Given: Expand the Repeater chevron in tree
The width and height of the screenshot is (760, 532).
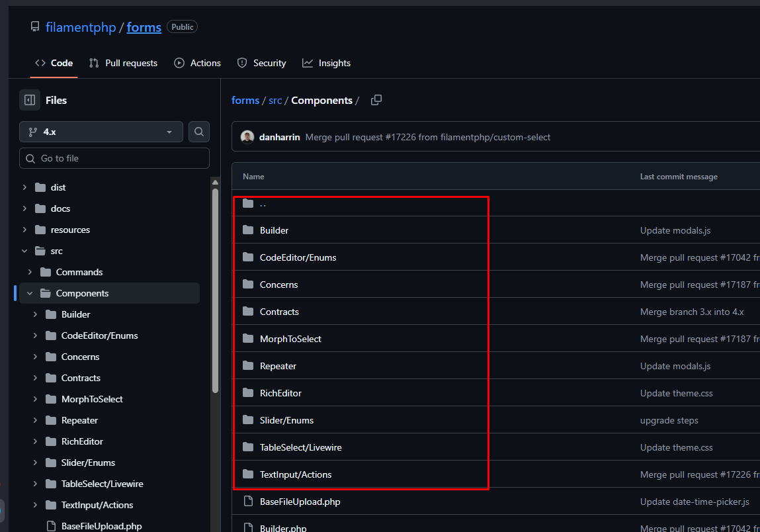Looking at the screenshot, I should [35, 420].
